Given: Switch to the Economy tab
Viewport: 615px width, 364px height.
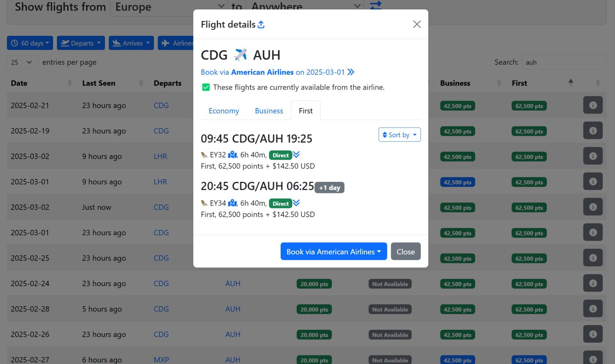Looking at the screenshot, I should click(224, 110).
